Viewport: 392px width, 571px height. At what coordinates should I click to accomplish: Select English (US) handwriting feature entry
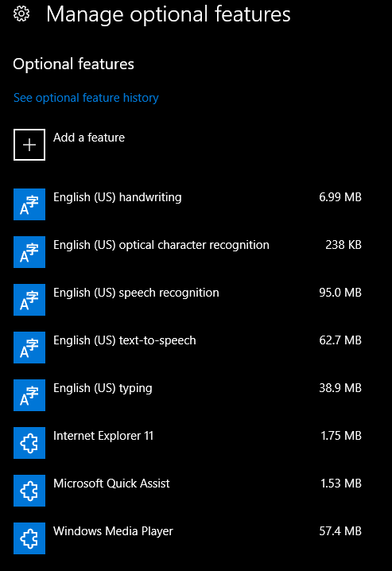tap(188, 204)
